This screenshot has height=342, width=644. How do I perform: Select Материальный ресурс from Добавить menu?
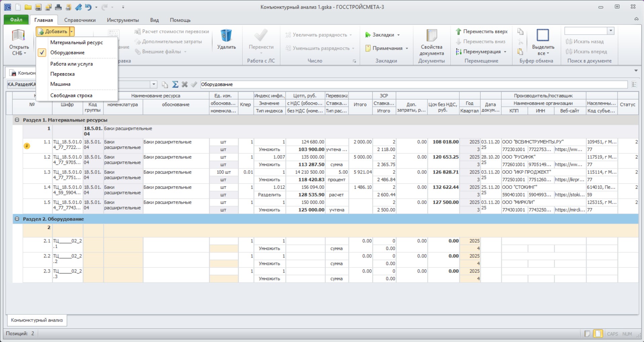(x=77, y=43)
